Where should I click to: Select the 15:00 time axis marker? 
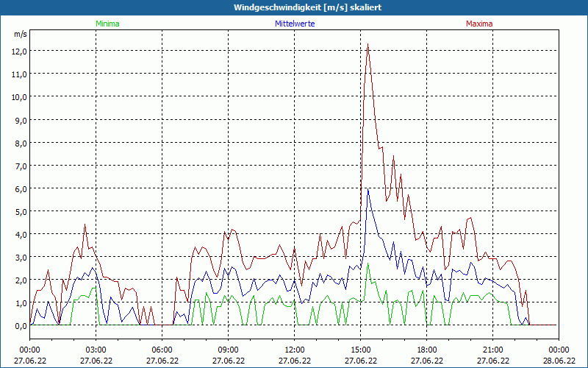coord(360,350)
